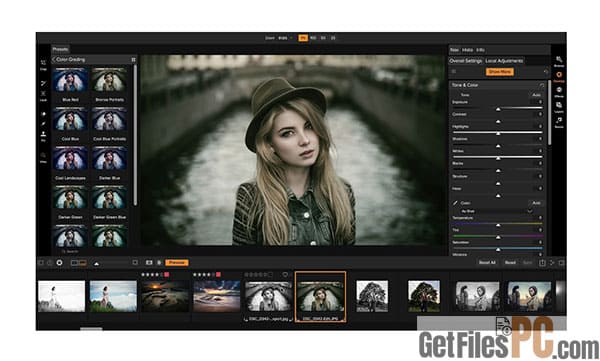This screenshot has width=600, height=361.
Task: Click the heart favorite icon above filmstrip
Action: pyautogui.click(x=285, y=274)
